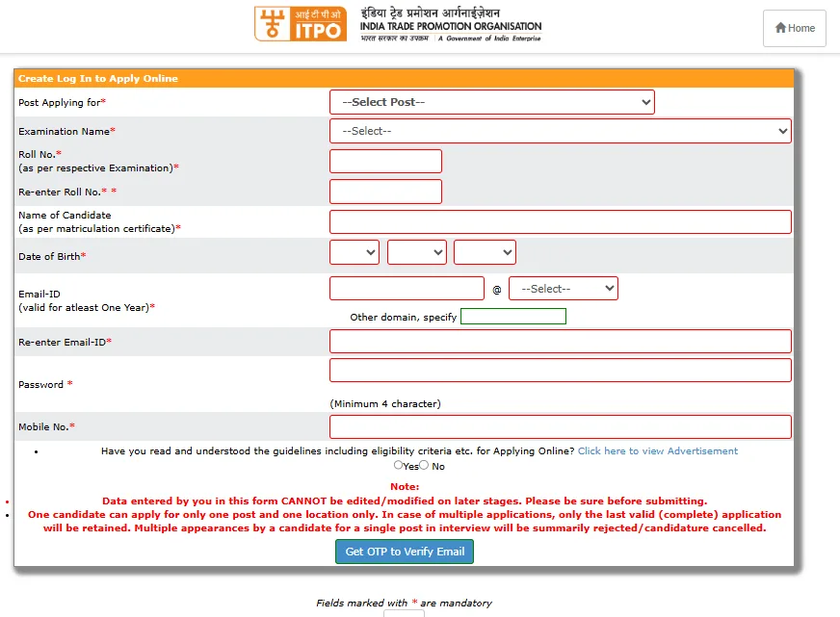
Task: Focus the Roll No. input field
Action: click(x=385, y=161)
